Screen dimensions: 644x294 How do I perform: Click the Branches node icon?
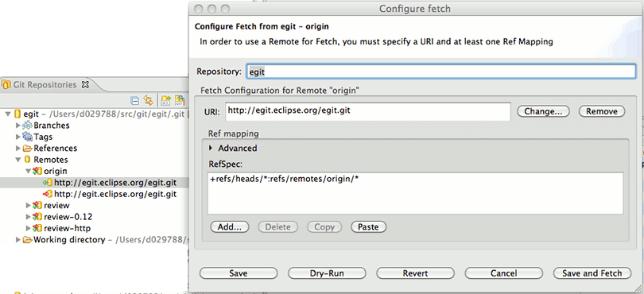[28, 126]
